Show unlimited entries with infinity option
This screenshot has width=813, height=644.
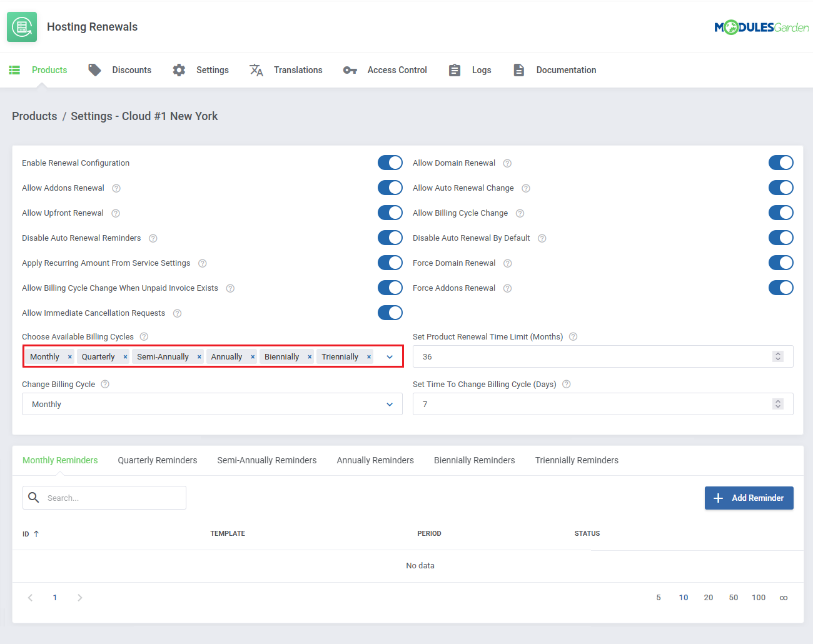coord(784,598)
